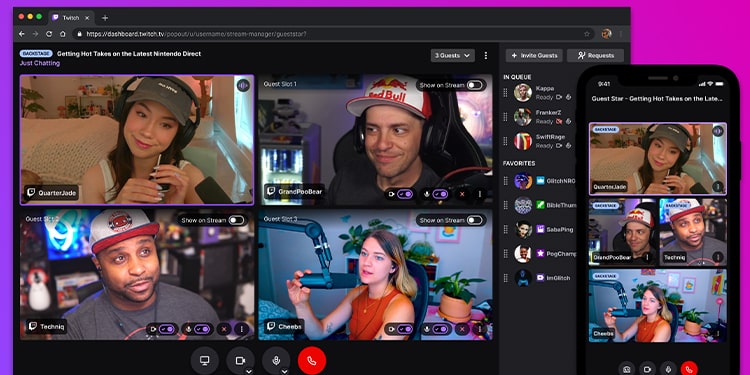Image resolution: width=750 pixels, height=375 pixels.
Task: Click the QuarterJade name label
Action: coord(52,193)
